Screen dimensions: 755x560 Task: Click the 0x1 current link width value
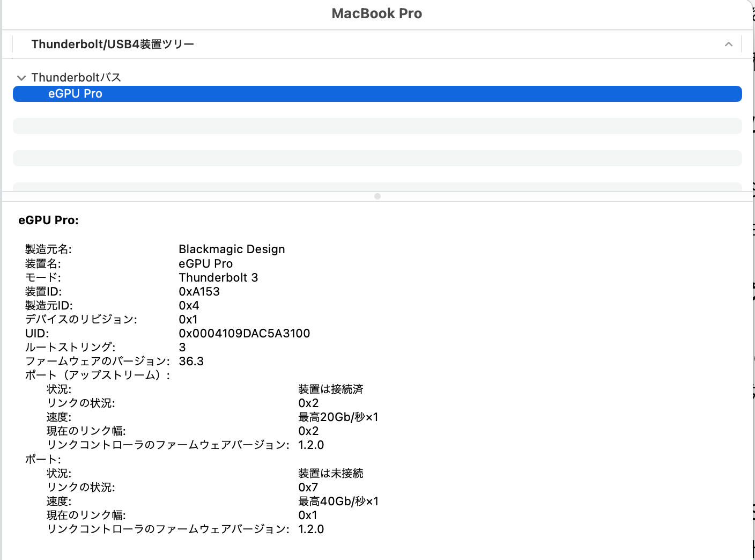[x=308, y=515]
